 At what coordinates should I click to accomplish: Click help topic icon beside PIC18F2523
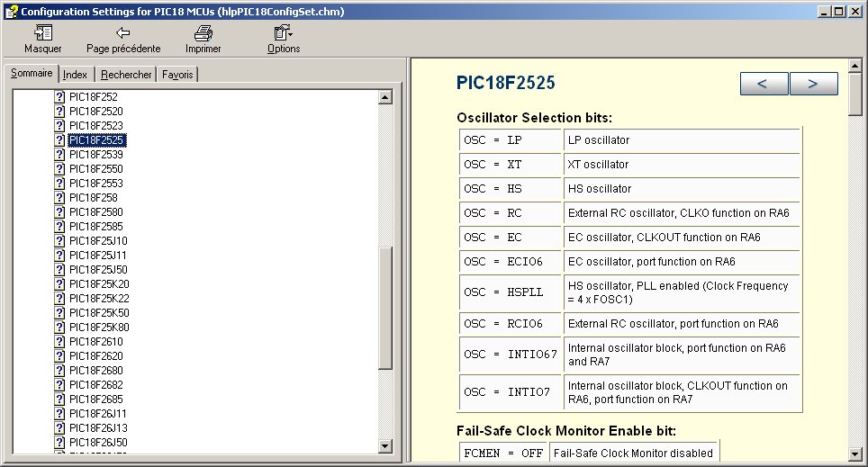pyautogui.click(x=59, y=126)
